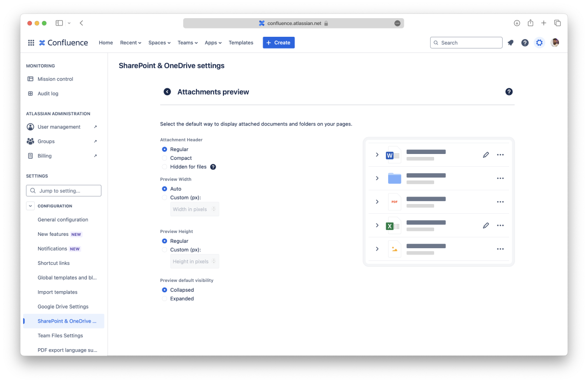Collapse the Configuration section chevron

[x=30, y=206]
